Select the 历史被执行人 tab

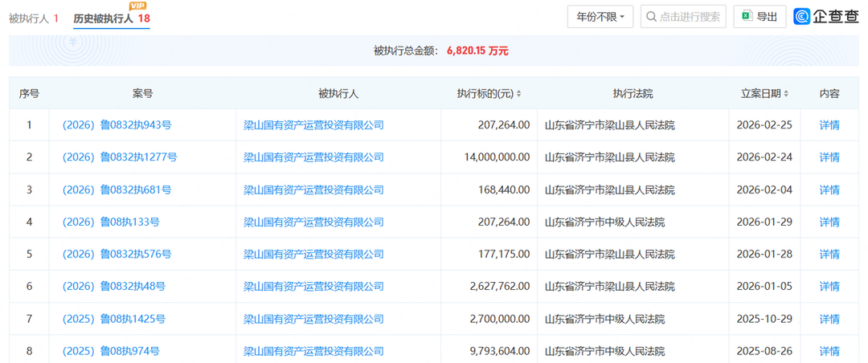pyautogui.click(x=112, y=18)
